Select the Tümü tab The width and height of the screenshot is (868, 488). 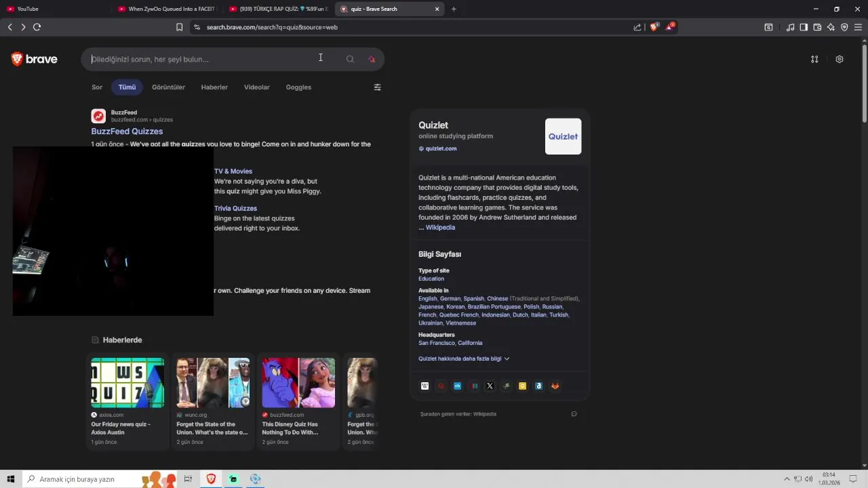(x=127, y=87)
